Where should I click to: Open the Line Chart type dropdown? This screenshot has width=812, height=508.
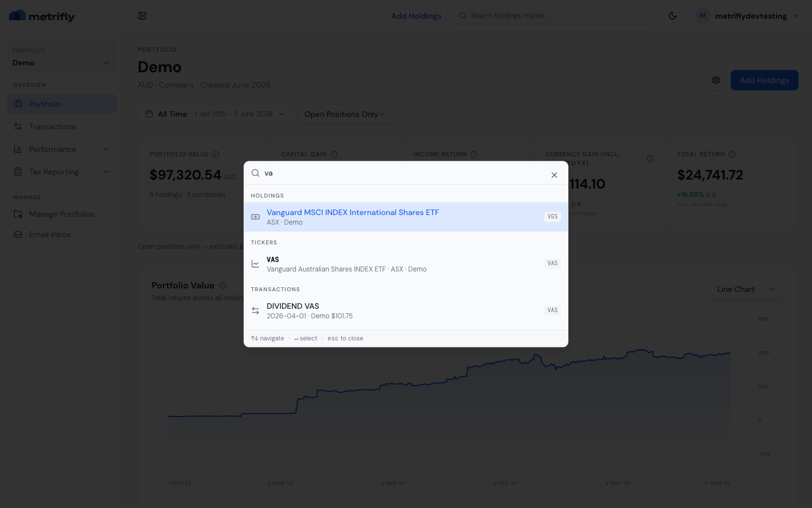tap(747, 289)
